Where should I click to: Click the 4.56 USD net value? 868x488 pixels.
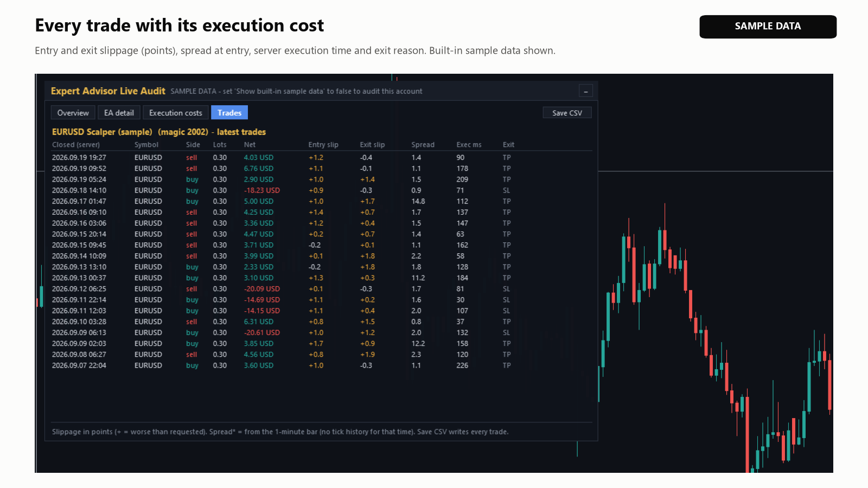point(258,355)
